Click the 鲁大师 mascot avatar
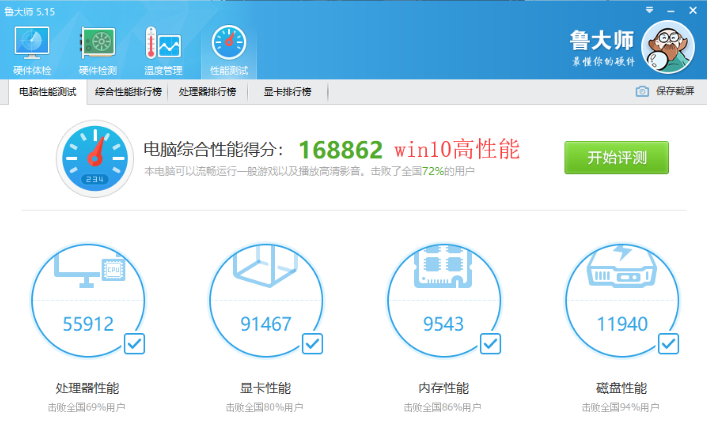707x434 pixels. click(x=668, y=47)
